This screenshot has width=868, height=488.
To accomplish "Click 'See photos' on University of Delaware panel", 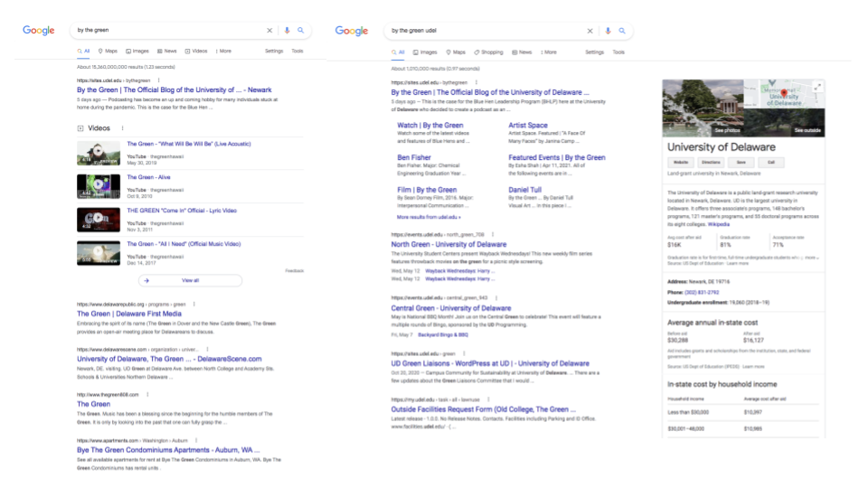I will click(x=727, y=130).
